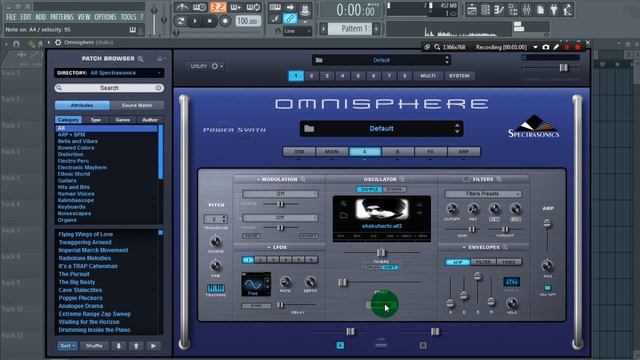
Task: Click the FL Studio stop button
Action: coord(210,21)
